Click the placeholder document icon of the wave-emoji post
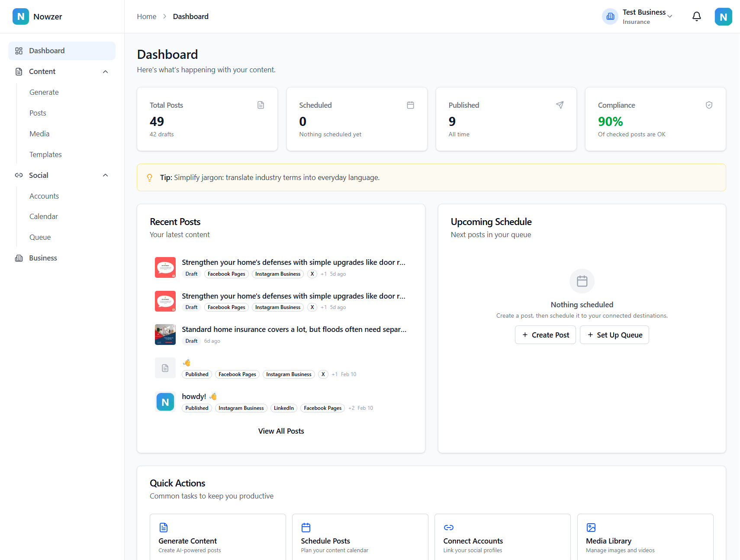 165,368
